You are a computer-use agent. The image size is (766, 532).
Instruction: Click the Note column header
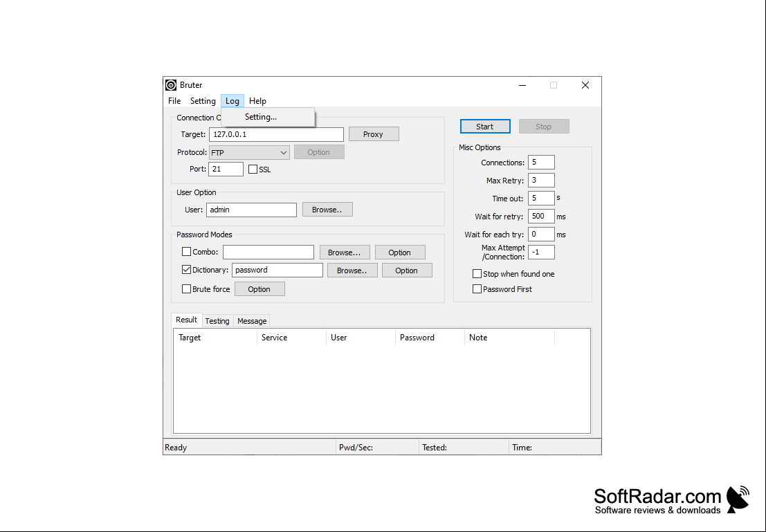pos(509,338)
